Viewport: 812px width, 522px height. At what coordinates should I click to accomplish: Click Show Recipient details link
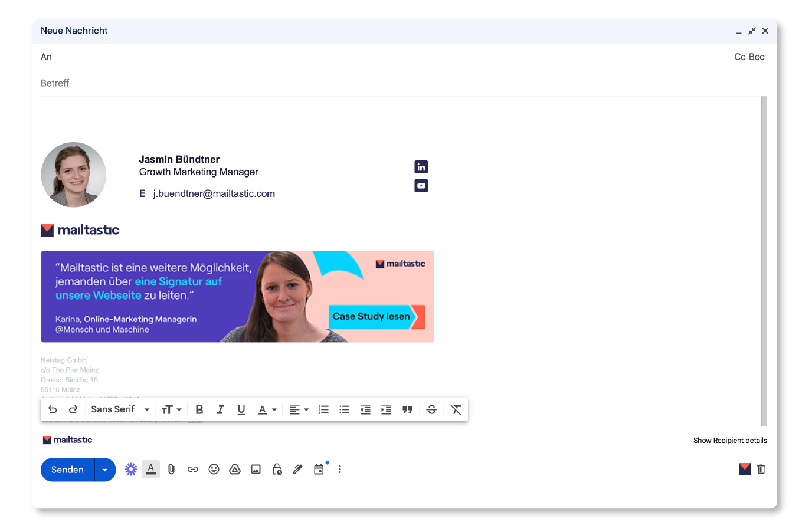(x=730, y=441)
